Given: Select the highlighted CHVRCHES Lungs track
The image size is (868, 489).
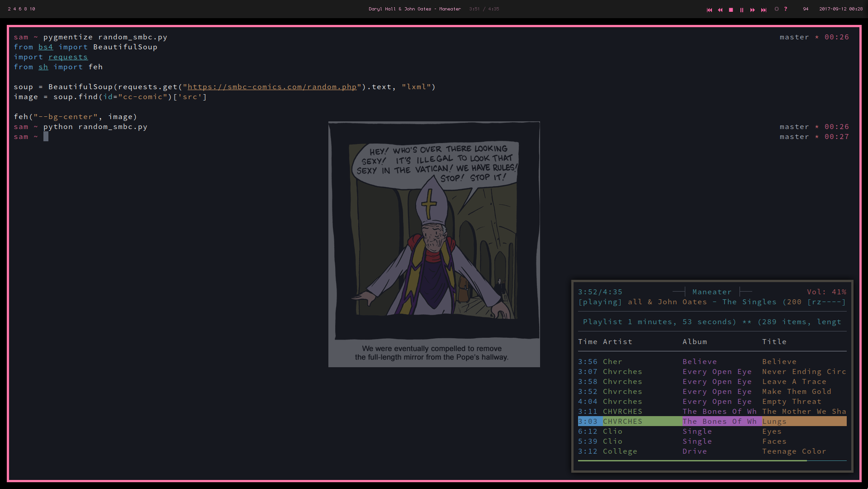Looking at the screenshot, I should coord(712,422).
